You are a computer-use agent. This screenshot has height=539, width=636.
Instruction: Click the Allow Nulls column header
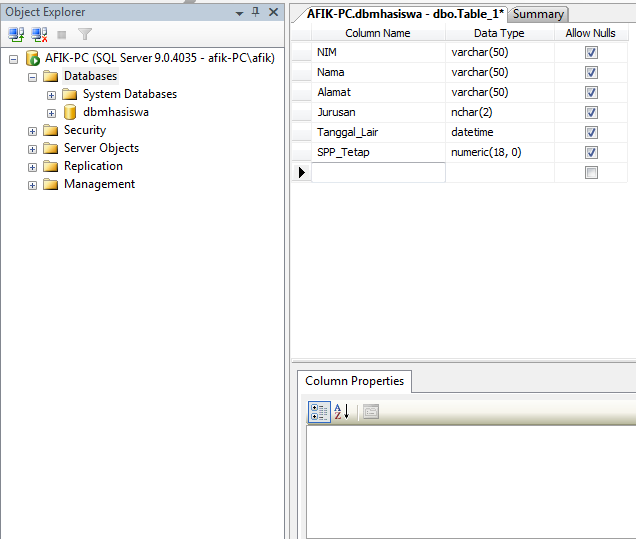(x=591, y=33)
